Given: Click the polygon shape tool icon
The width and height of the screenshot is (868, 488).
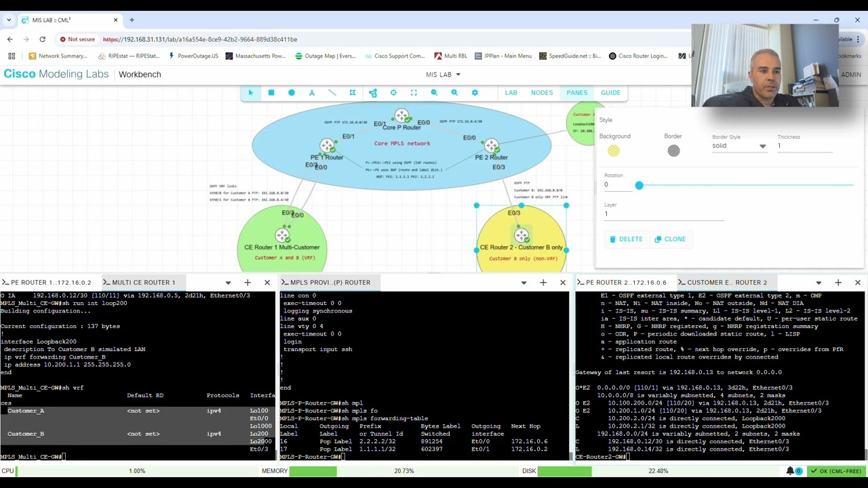Looking at the screenshot, I should click(x=353, y=93).
